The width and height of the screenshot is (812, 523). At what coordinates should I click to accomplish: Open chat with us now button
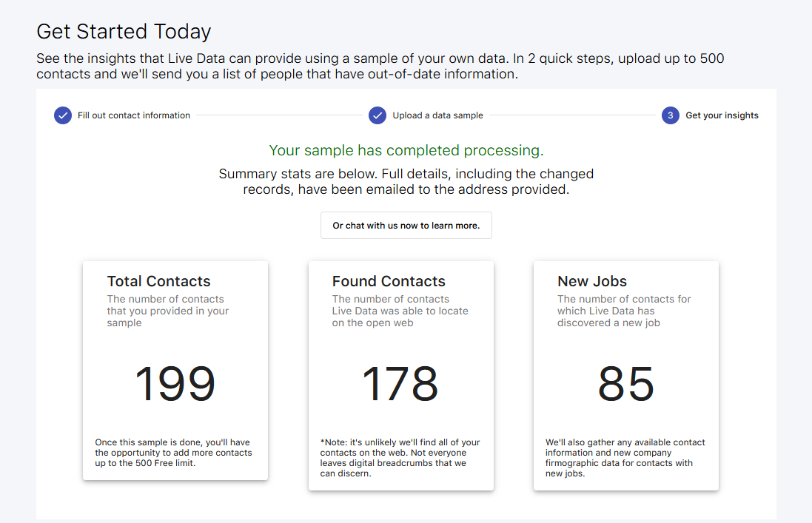[406, 225]
